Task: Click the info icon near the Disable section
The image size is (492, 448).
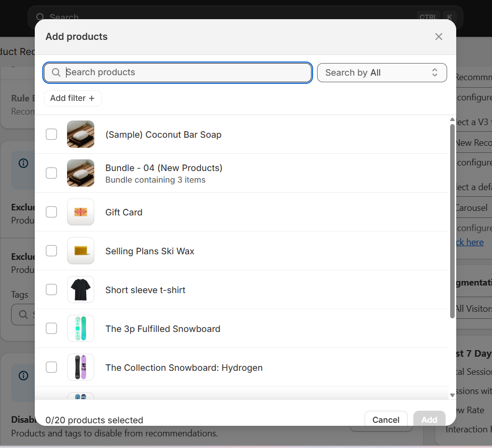Action: point(23,375)
